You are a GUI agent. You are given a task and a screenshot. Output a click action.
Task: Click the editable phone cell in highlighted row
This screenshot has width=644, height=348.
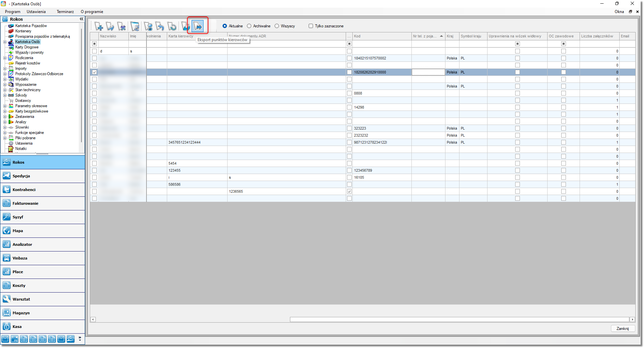coord(428,72)
